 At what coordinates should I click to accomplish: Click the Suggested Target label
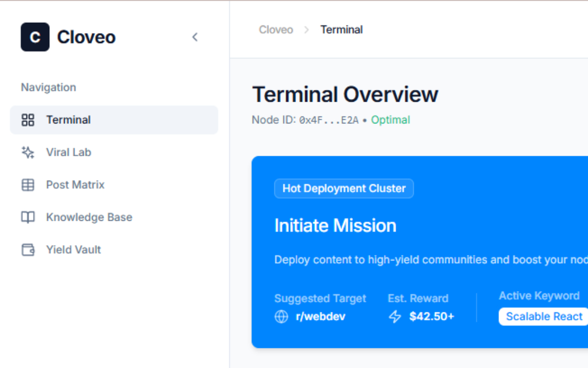pyautogui.click(x=320, y=298)
